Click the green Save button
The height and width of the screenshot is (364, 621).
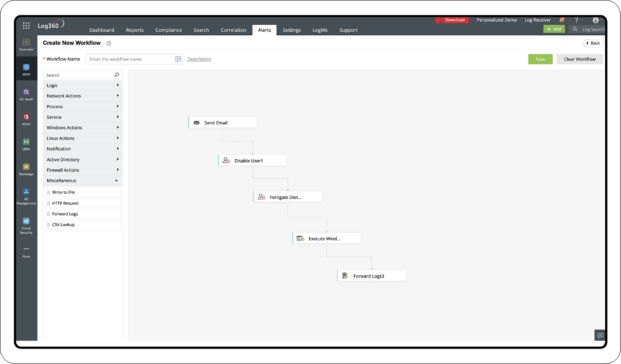[x=540, y=59]
